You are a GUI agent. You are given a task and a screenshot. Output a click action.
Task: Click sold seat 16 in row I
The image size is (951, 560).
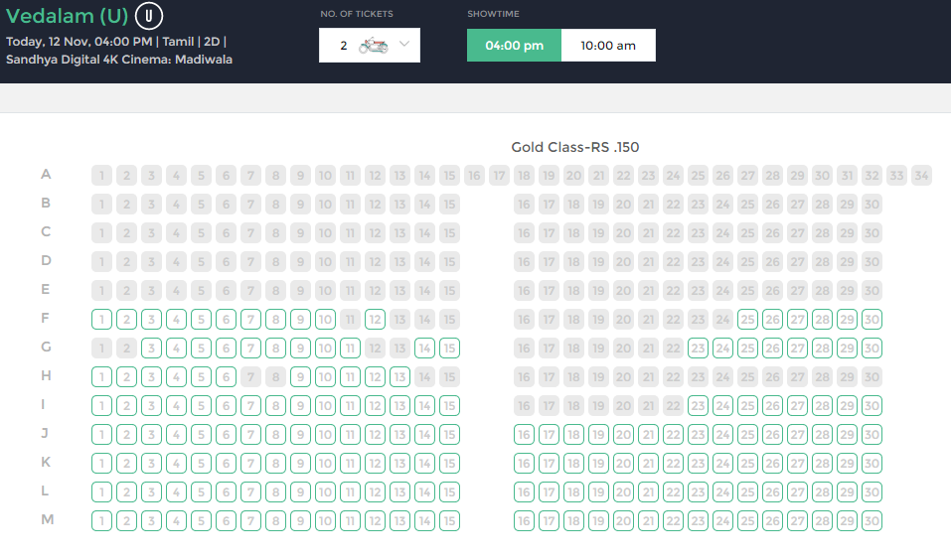[x=524, y=406]
